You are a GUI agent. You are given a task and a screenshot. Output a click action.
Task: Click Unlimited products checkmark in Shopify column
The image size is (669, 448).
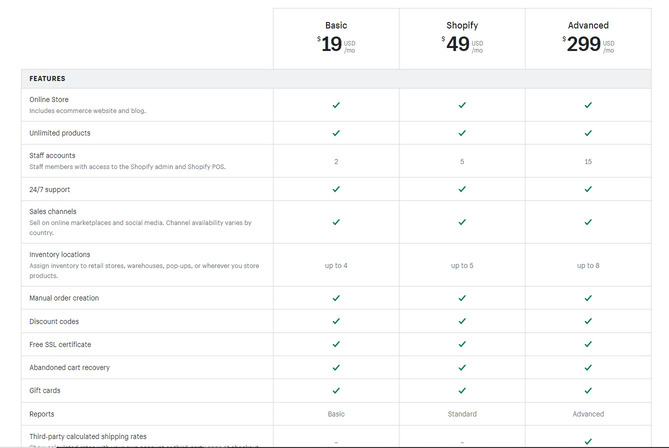tap(462, 133)
